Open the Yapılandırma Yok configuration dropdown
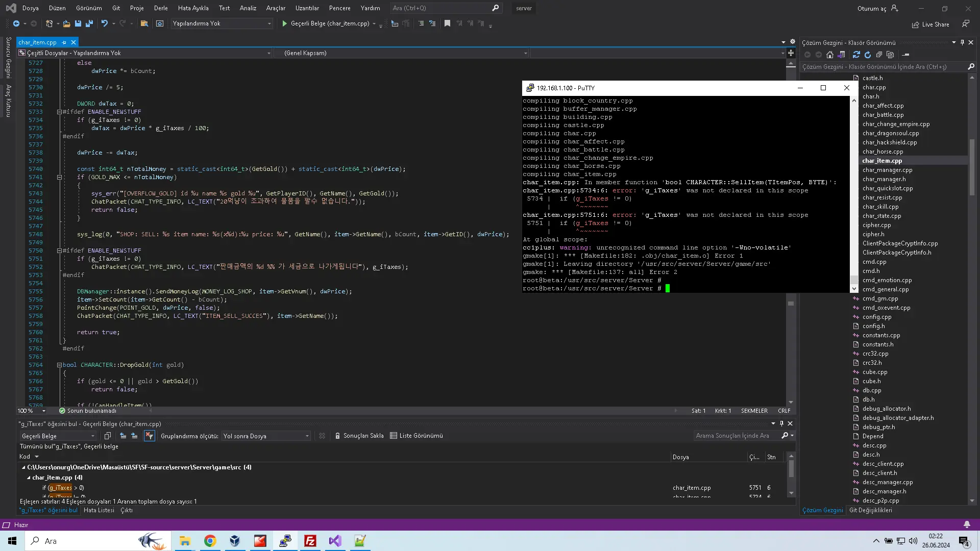 [x=222, y=23]
